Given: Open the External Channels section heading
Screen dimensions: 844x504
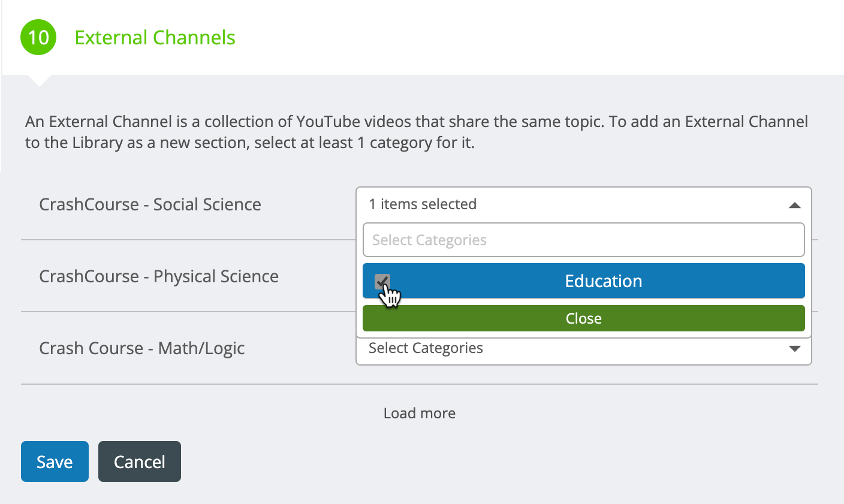Looking at the screenshot, I should [155, 37].
